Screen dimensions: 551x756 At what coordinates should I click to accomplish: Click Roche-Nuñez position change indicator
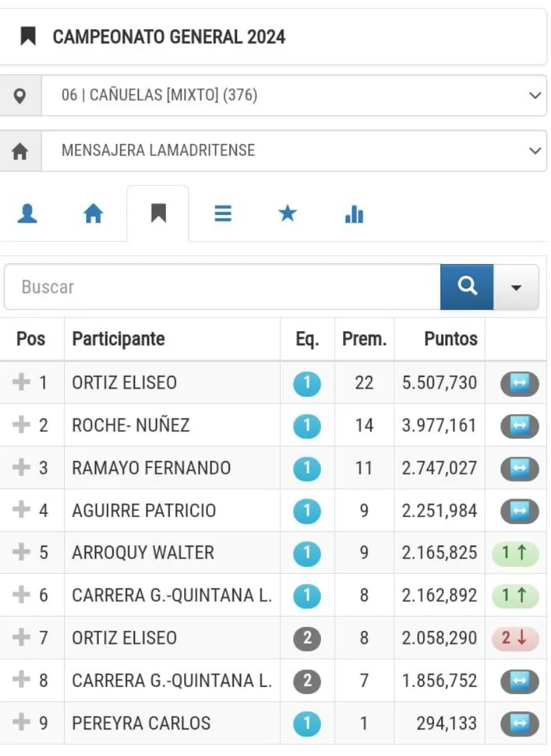519,425
